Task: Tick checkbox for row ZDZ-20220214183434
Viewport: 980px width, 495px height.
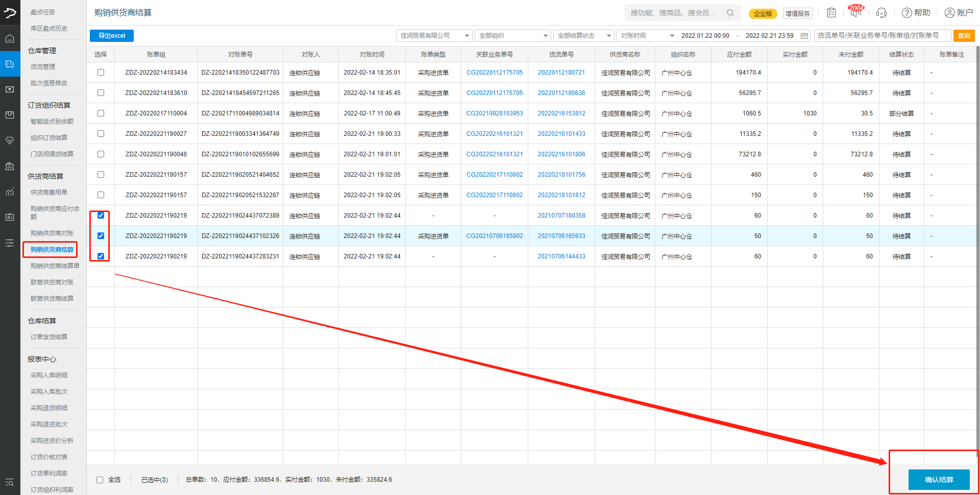Action: [x=101, y=73]
